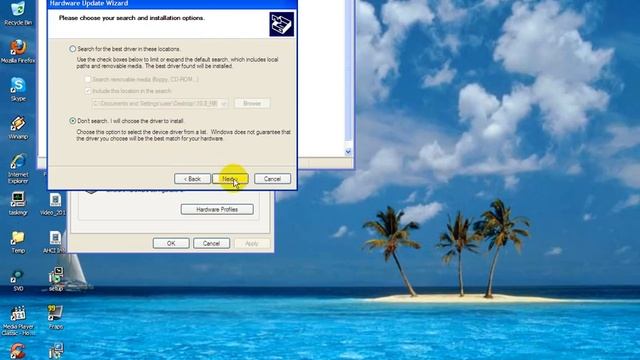The width and height of the screenshot is (640, 360).
Task: Open the CCleaner shortcut at the bottom-left of the desktop
Action: coord(18,351)
